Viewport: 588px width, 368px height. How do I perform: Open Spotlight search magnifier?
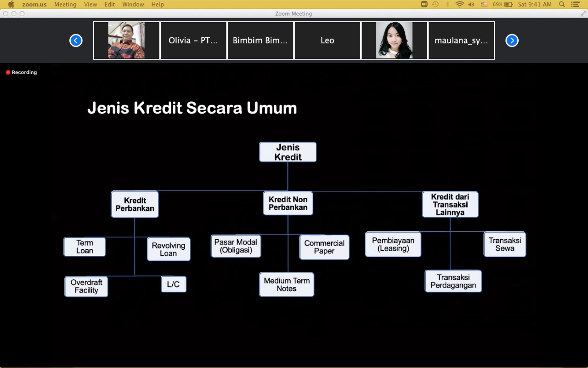pyautogui.click(x=562, y=4)
